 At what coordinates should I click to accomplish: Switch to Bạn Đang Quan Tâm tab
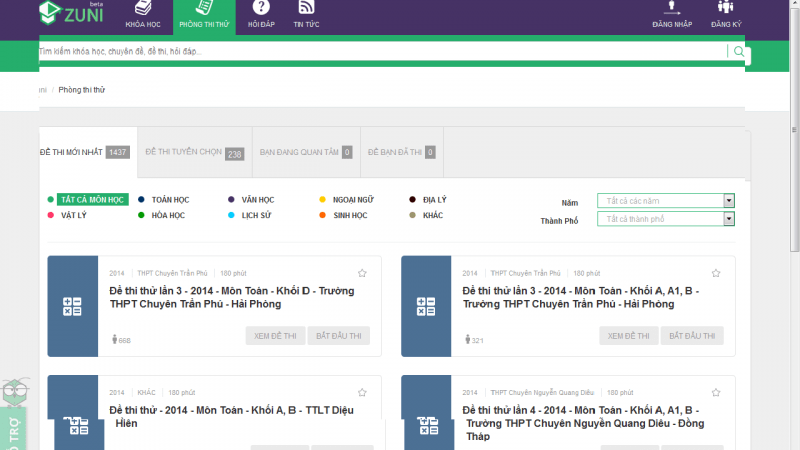point(306,152)
